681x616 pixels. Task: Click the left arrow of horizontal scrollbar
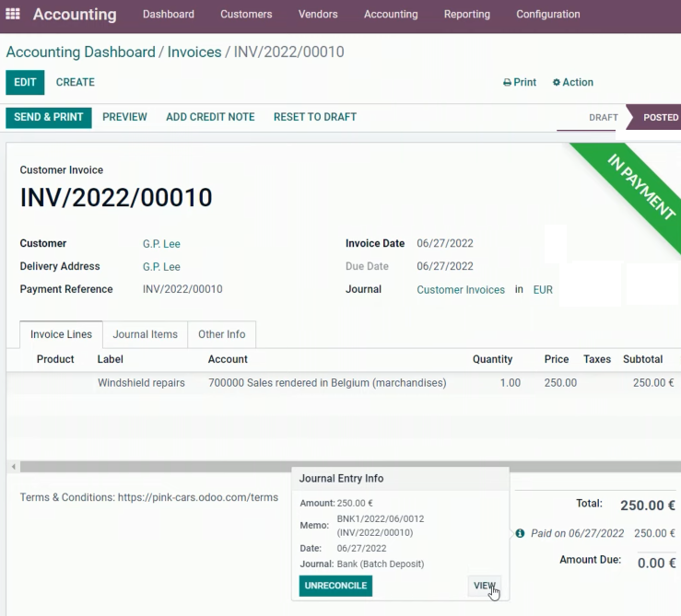tap(14, 467)
